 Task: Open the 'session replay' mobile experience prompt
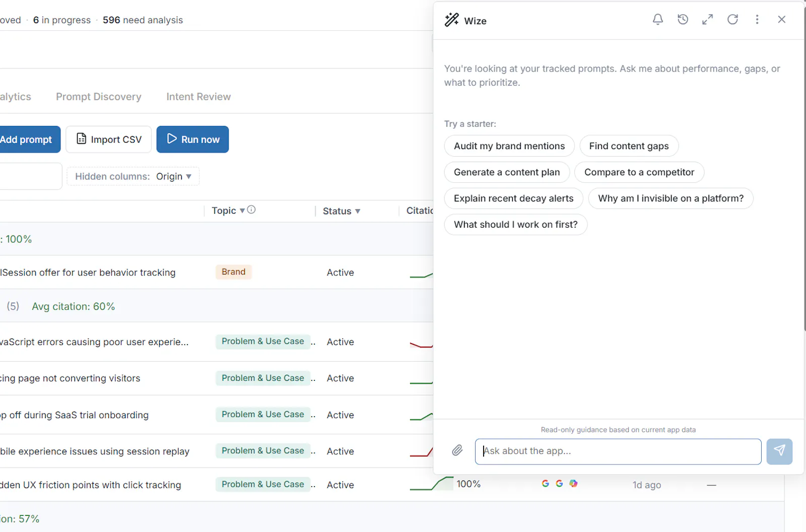[x=95, y=451]
